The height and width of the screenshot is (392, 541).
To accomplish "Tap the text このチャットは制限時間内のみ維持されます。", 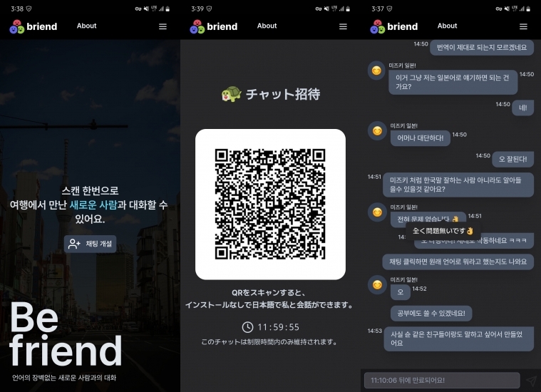I will pyautogui.click(x=270, y=342).
